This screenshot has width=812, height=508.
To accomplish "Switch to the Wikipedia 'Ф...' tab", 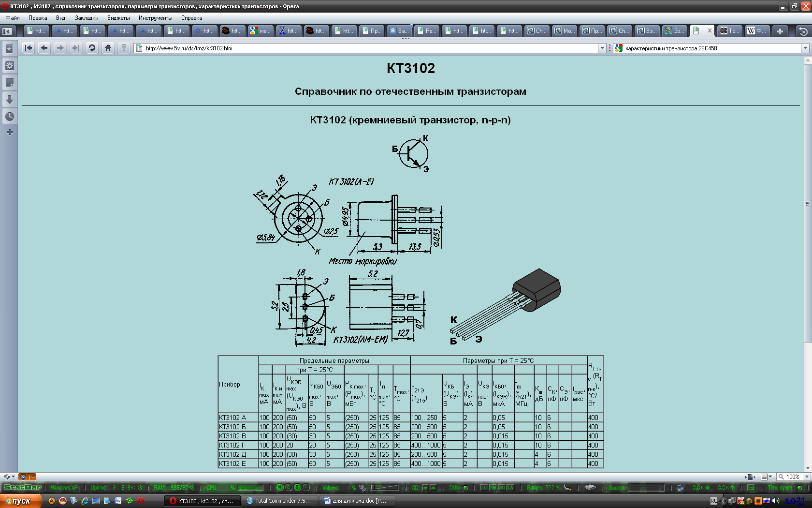I will tap(757, 31).
